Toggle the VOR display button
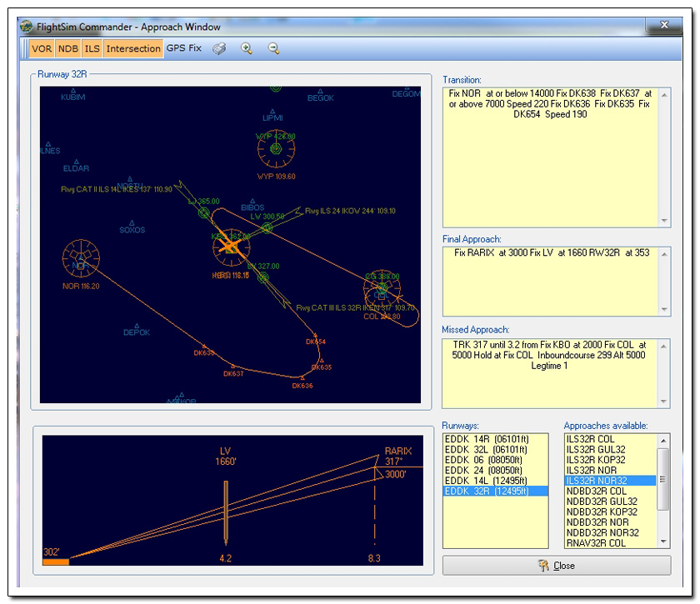This screenshot has height=604, width=700. tap(42, 48)
